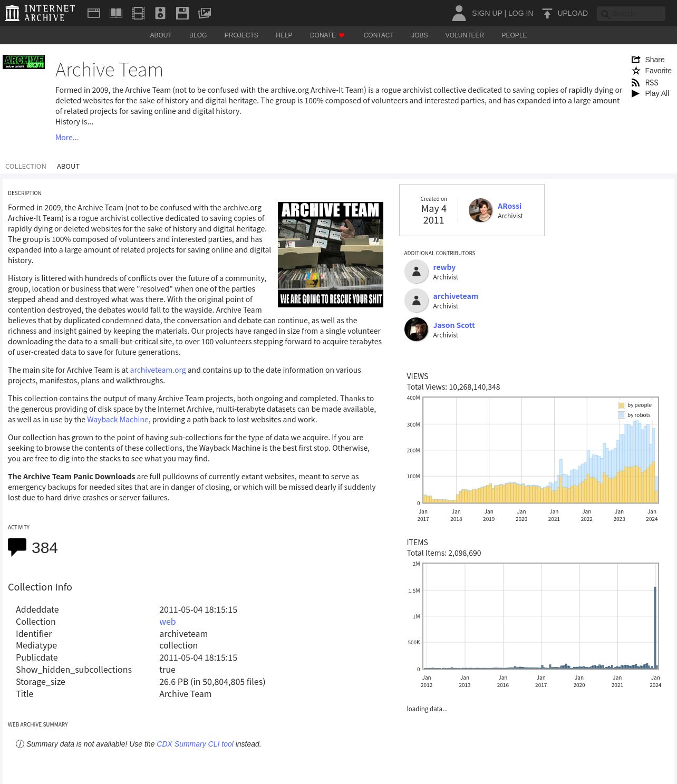The height and width of the screenshot is (784, 677).
Task: Click the LOG IN link
Action: click(520, 13)
